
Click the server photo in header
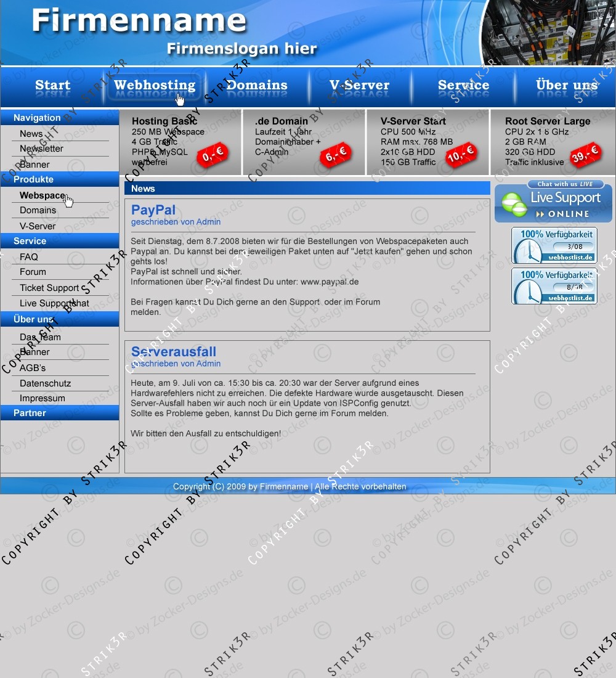(x=547, y=32)
